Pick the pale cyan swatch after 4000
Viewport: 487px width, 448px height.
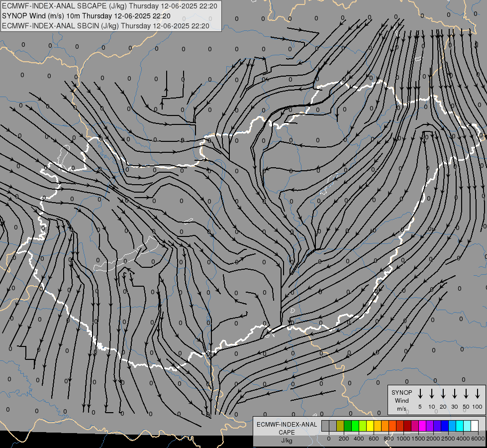click(x=467, y=426)
